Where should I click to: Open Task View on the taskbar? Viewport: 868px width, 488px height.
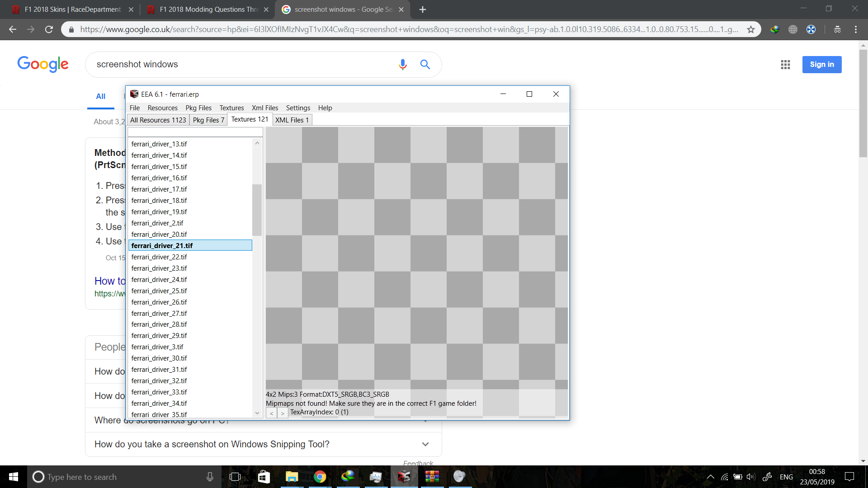(x=235, y=477)
